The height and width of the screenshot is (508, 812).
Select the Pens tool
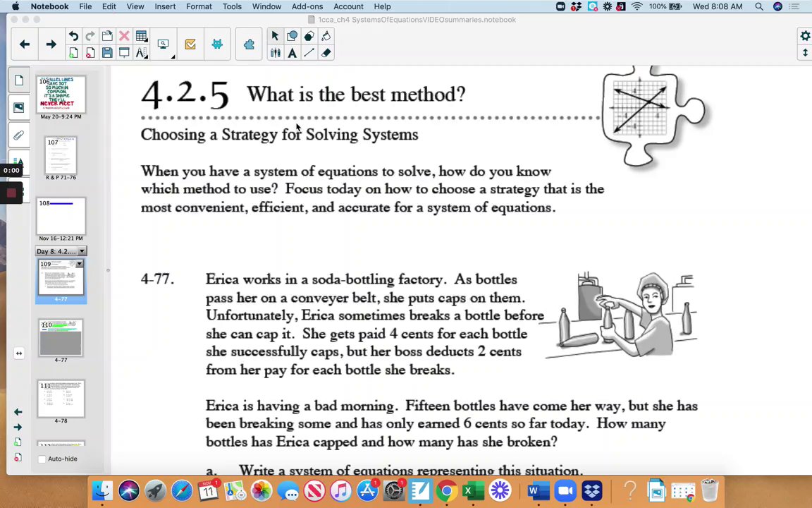[x=275, y=52]
